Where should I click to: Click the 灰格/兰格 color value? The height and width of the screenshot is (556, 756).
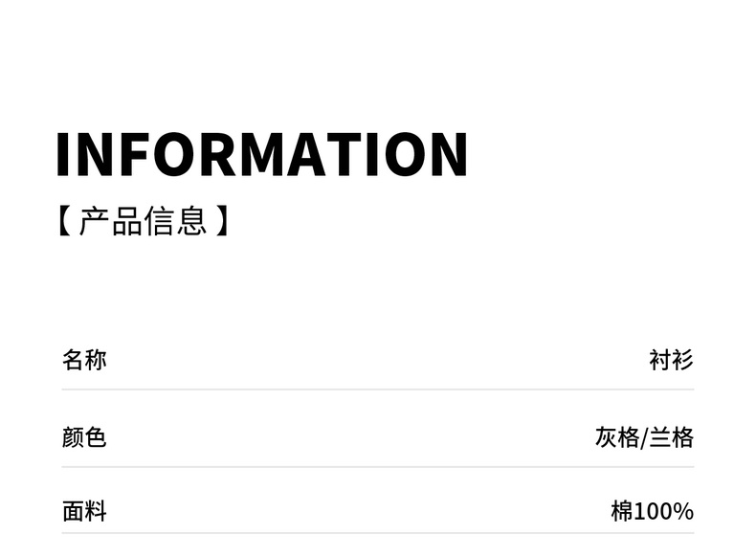(644, 438)
